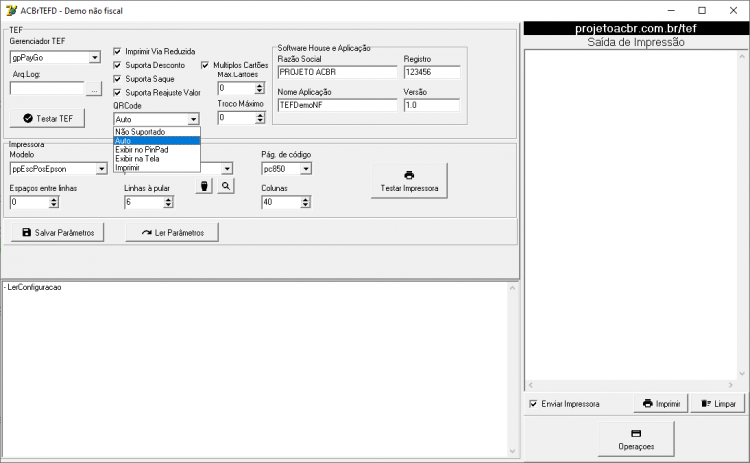
Task: Click the projetoacbr.com.br/tef banner
Action: click(x=636, y=28)
